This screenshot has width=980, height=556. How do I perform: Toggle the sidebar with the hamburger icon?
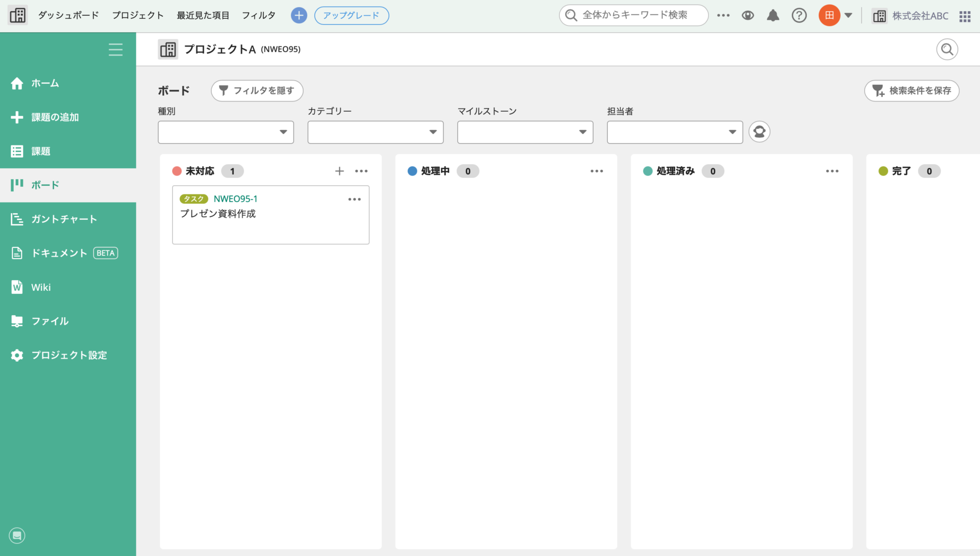tap(115, 49)
